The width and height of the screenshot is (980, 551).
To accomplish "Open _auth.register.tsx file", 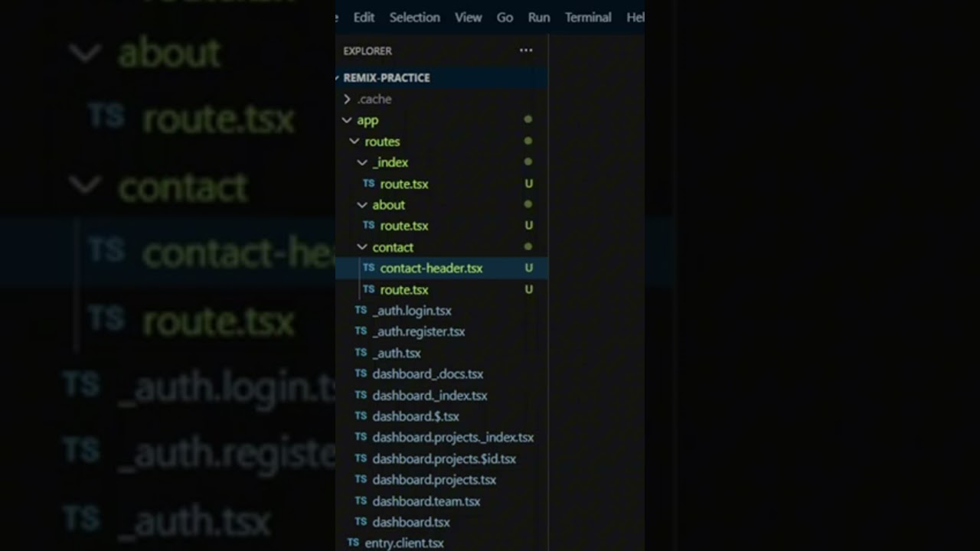I will 419,331.
